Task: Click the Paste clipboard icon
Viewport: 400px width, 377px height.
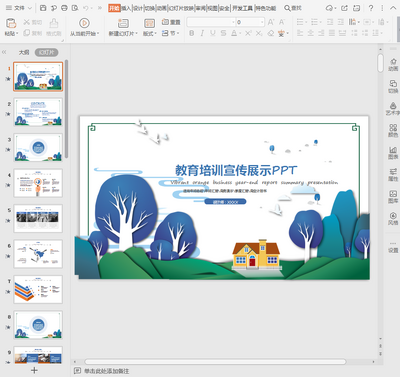Action: (x=11, y=23)
